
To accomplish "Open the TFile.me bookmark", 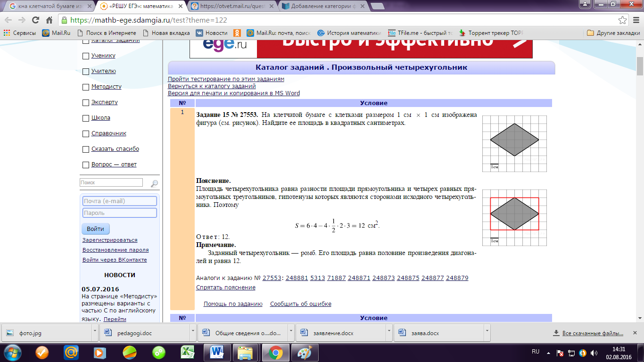I will point(420,33).
